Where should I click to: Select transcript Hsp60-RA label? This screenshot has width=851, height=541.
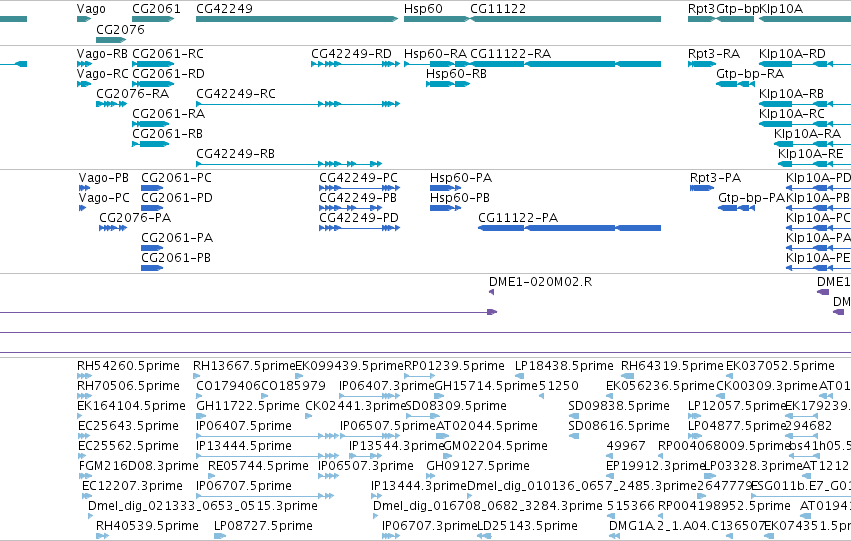click(x=435, y=54)
